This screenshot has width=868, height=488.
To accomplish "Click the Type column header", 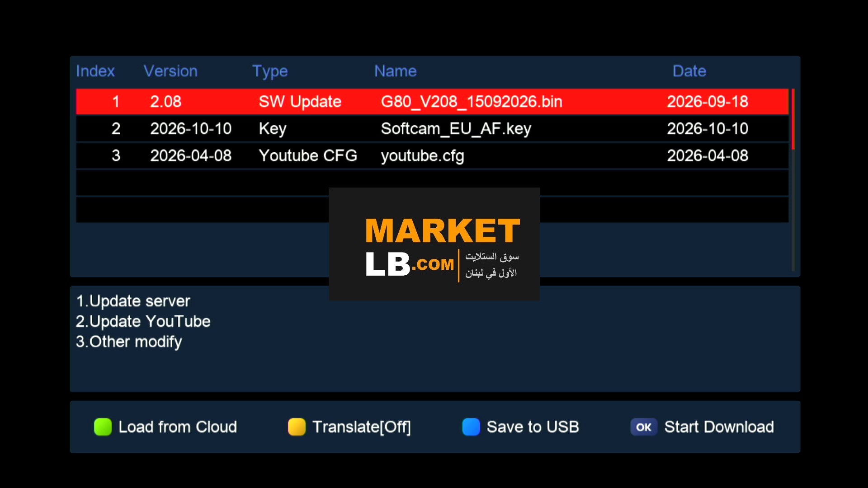I will [270, 71].
